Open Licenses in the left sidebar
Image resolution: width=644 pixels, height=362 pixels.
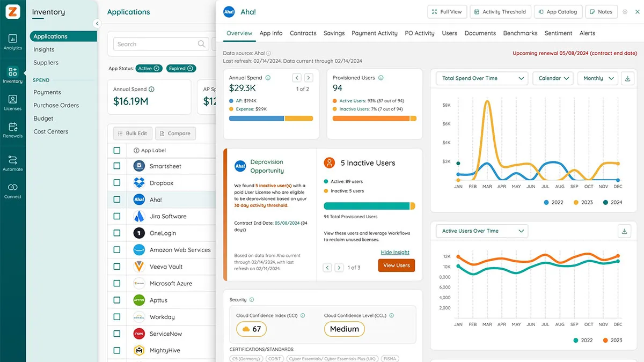[13, 102]
